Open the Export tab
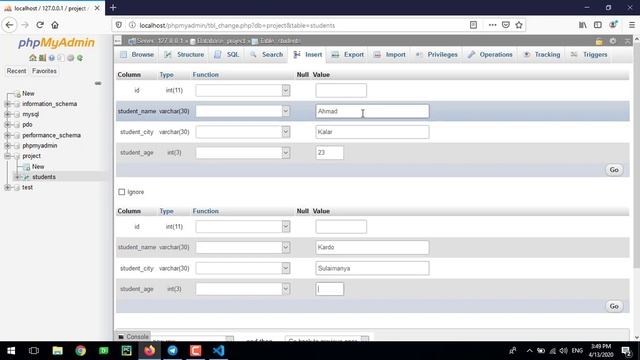This screenshot has width=640, height=360. coord(348,54)
